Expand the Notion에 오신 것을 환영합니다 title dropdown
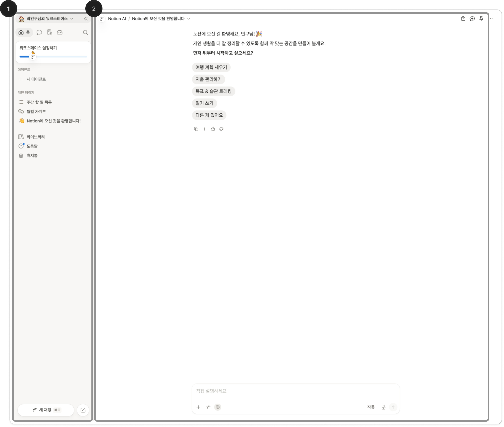This screenshot has height=427, width=504. pos(161,19)
